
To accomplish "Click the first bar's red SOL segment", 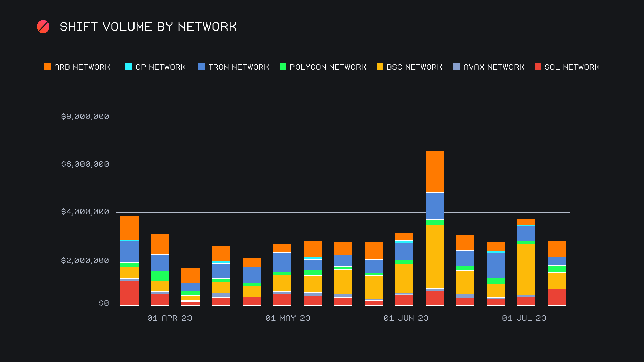I will coord(129,293).
